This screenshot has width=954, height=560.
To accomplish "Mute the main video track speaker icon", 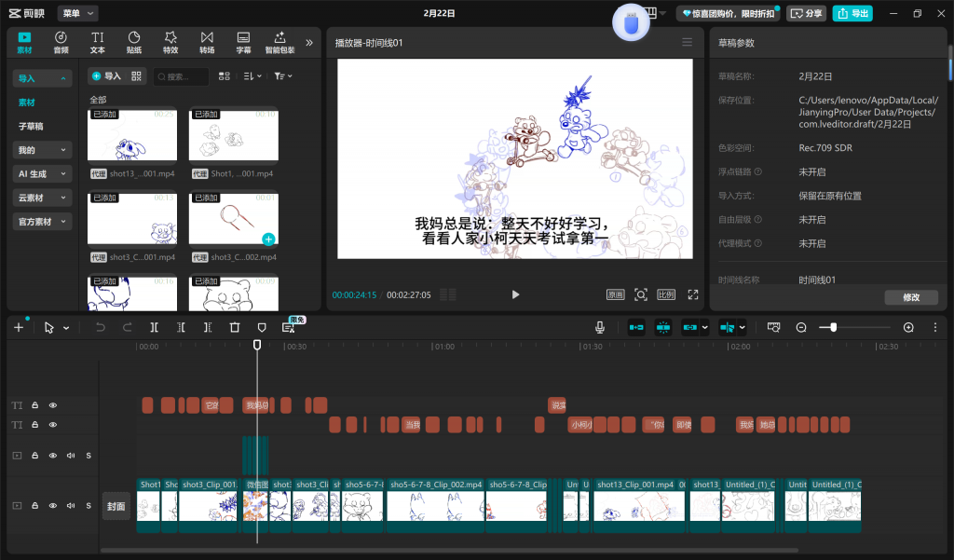I will [70, 506].
